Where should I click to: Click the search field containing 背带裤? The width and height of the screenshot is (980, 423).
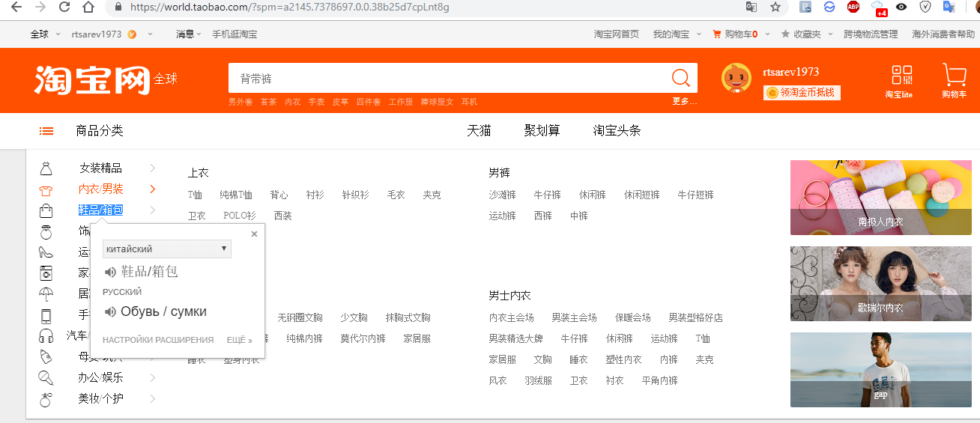(450, 78)
